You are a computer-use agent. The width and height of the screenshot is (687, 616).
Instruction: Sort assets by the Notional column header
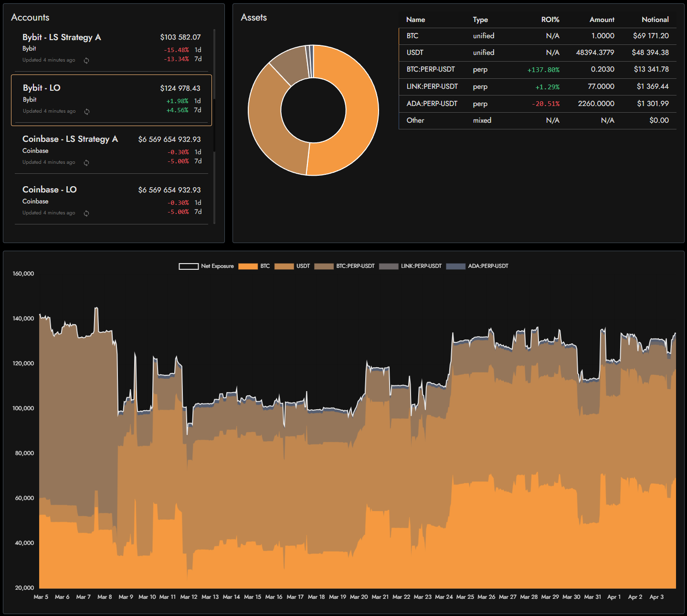(655, 20)
